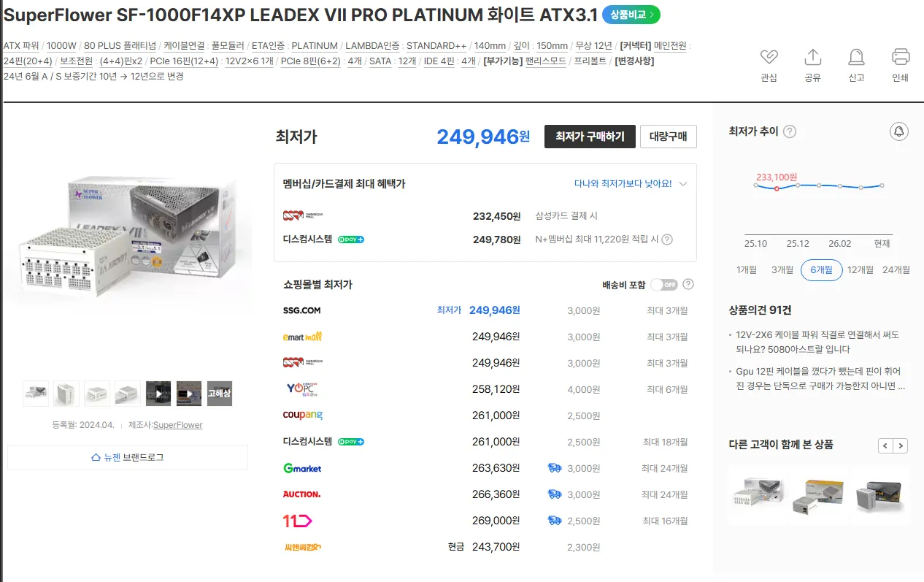This screenshot has height=582, width=924.
Task: Click the help icon next to N+멤버십 적립
Action: point(666,240)
